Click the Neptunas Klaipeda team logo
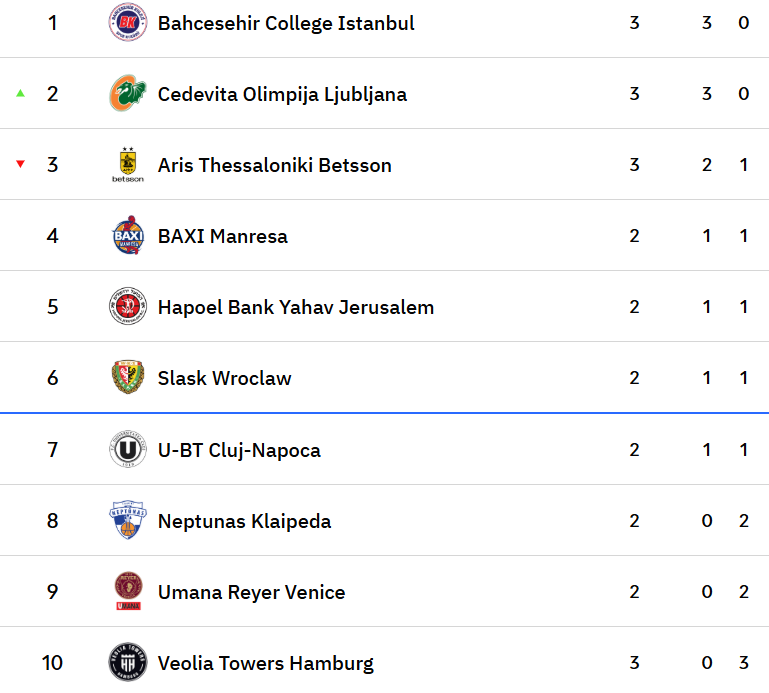The width and height of the screenshot is (769, 693). 127,521
